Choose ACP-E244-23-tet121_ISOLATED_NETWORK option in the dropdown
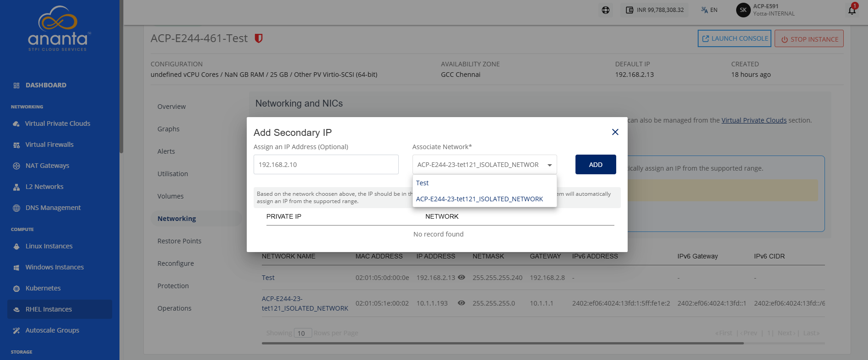Screen dimensions: 868x360 (x=484, y=199)
